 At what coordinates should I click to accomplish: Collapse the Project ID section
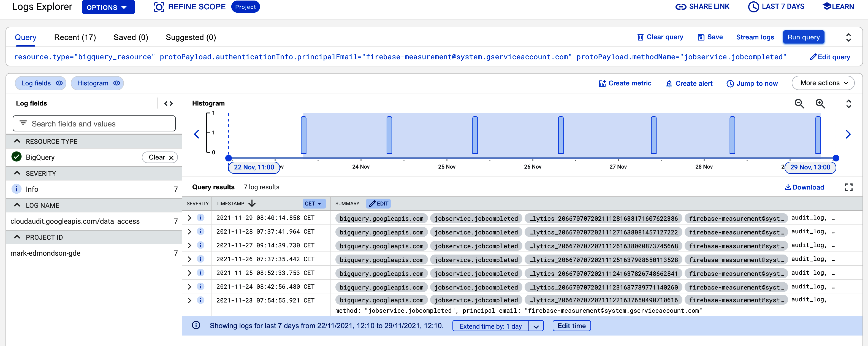click(17, 237)
